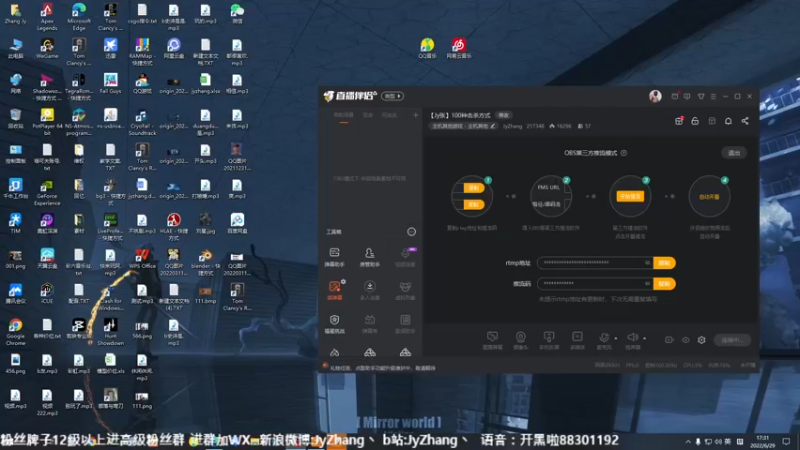The height and width of the screenshot is (450, 800).
Task: Copy the 推流码 with orange 复制 button
Action: (664, 284)
